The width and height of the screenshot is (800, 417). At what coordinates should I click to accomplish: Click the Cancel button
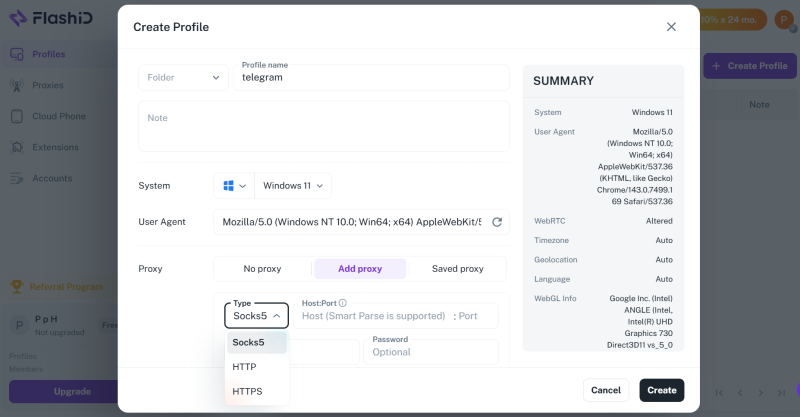pyautogui.click(x=606, y=390)
